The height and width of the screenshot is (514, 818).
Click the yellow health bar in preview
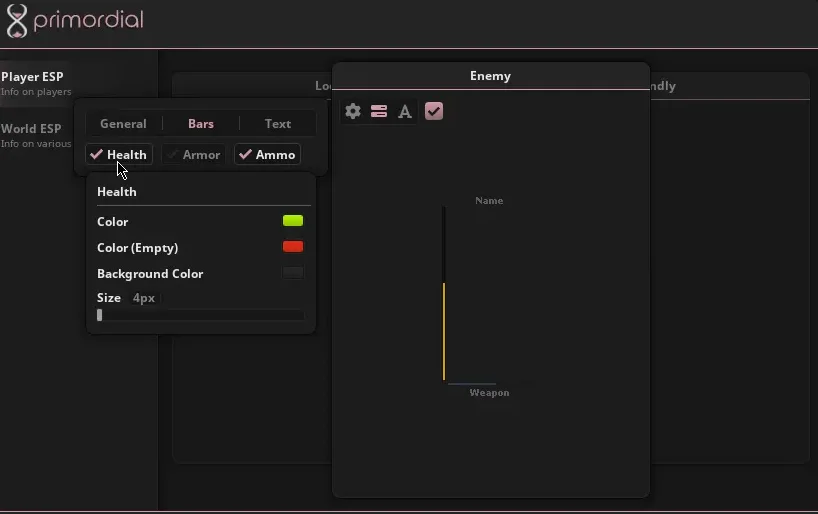pyautogui.click(x=444, y=330)
